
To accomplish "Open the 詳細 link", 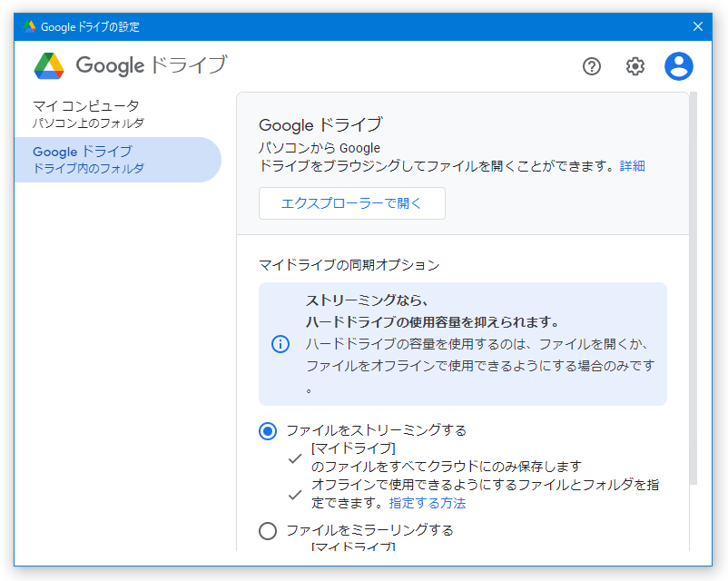I will click(633, 166).
